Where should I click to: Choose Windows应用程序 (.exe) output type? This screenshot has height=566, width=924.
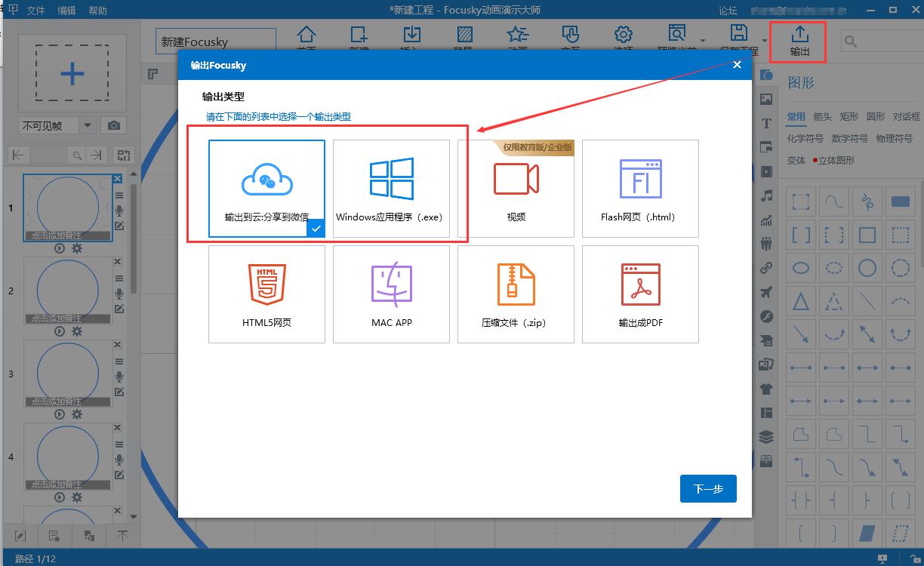click(391, 188)
